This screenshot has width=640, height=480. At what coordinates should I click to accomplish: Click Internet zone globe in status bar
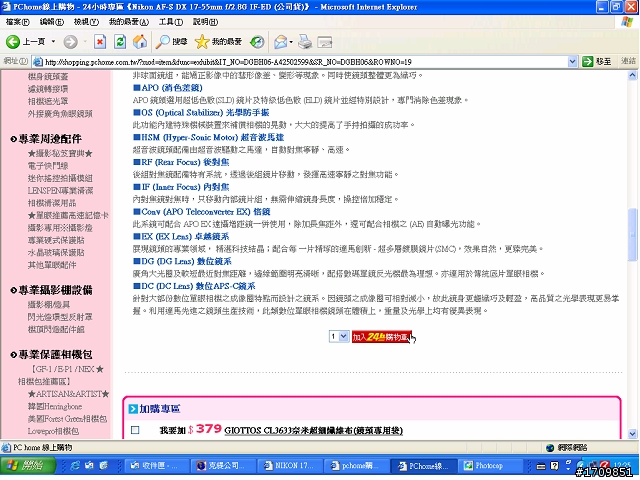point(550,448)
